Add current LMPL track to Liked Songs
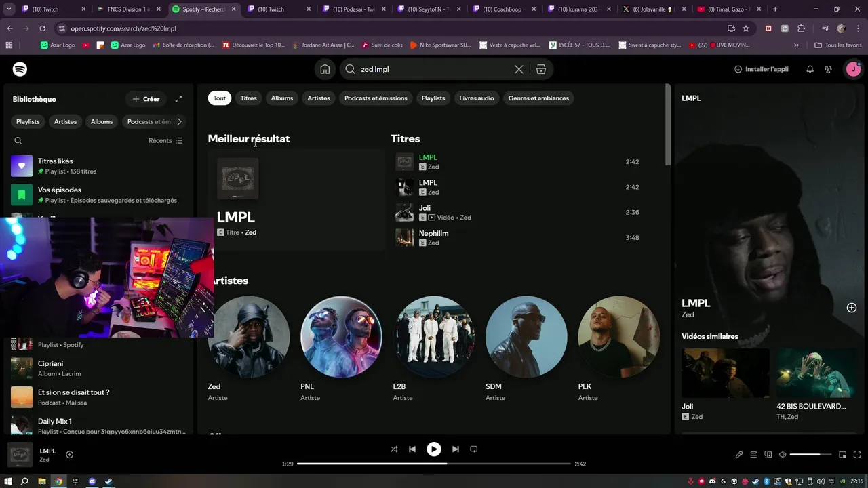This screenshot has width=868, height=488. tap(69, 455)
